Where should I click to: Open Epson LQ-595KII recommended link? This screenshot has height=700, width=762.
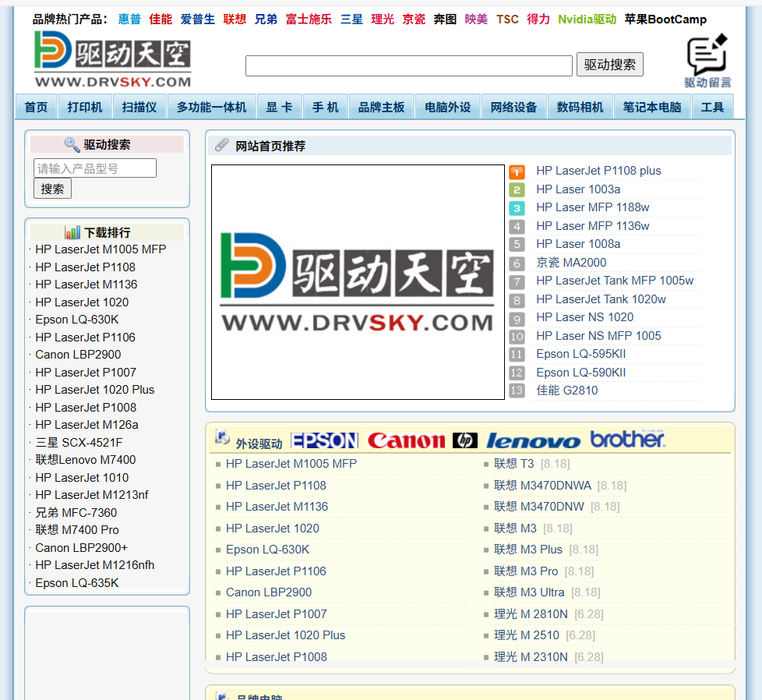(580, 354)
